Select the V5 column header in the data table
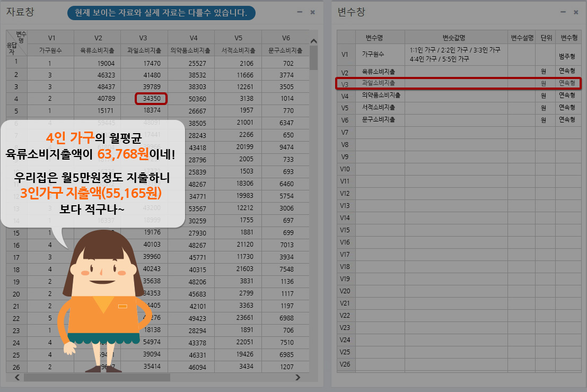587x392 pixels. [238, 38]
